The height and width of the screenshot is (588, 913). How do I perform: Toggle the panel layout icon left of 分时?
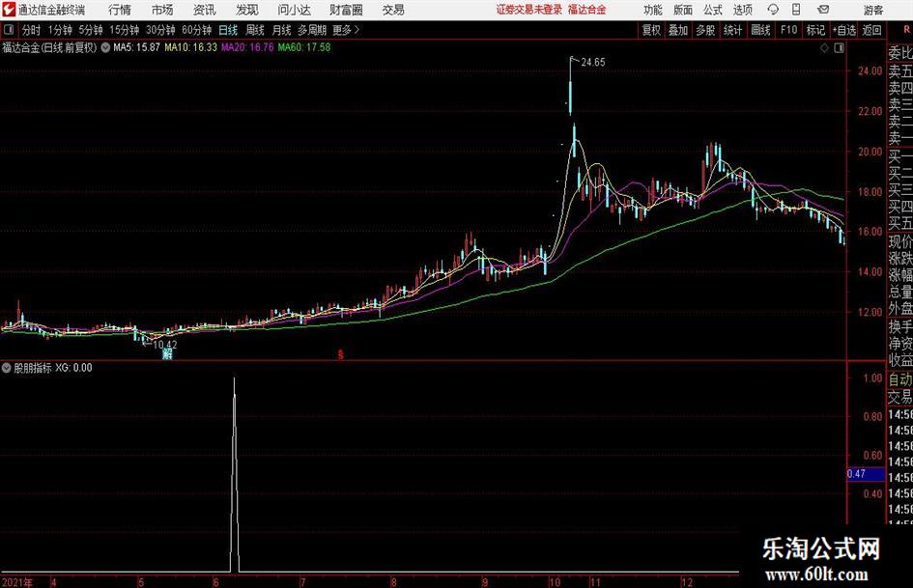pyautogui.click(x=9, y=30)
